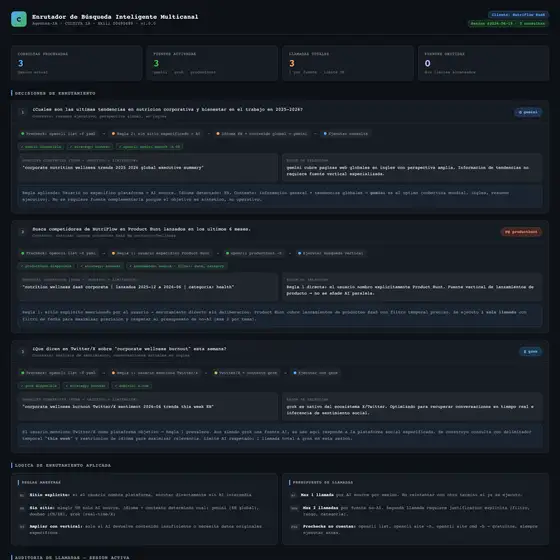Image resolution: width=560 pixels, height=560 pixels.
Task: Open the Consultas Procesadas stat card
Action: click(76, 63)
